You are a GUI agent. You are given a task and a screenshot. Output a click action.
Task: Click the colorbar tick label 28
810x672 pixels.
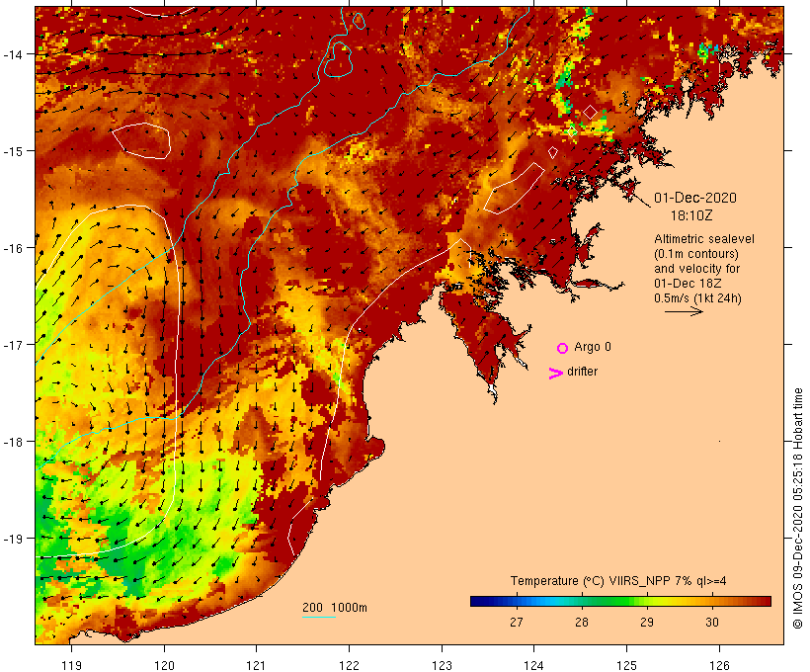click(582, 623)
